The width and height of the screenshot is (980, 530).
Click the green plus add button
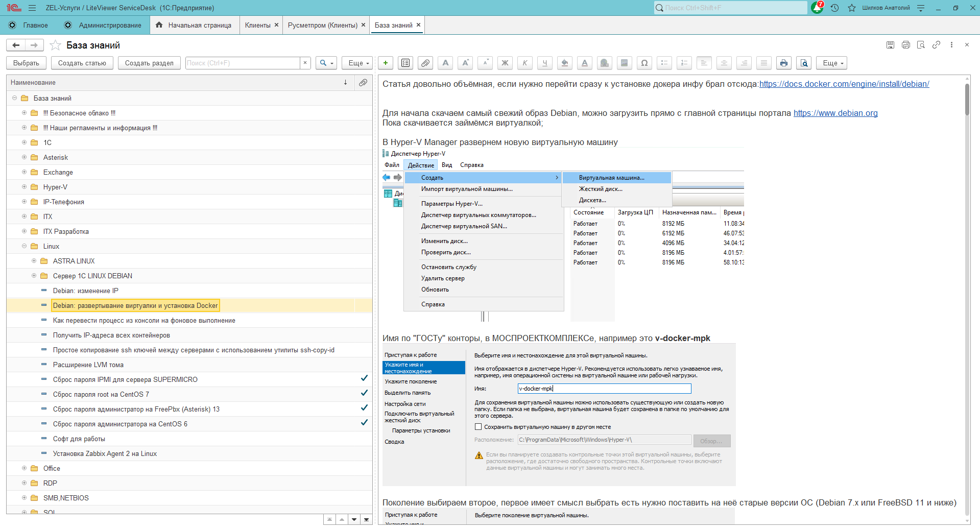coord(386,63)
